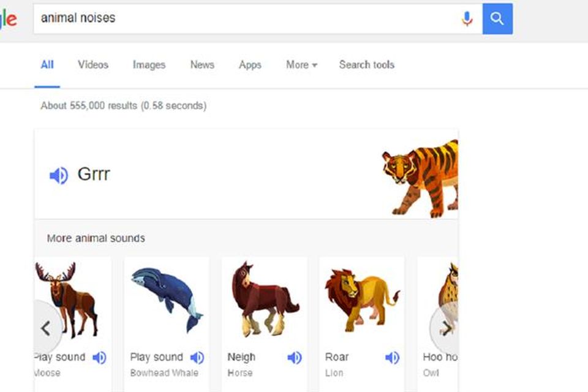Open Search tools options
This screenshot has width=588, height=392.
point(366,65)
